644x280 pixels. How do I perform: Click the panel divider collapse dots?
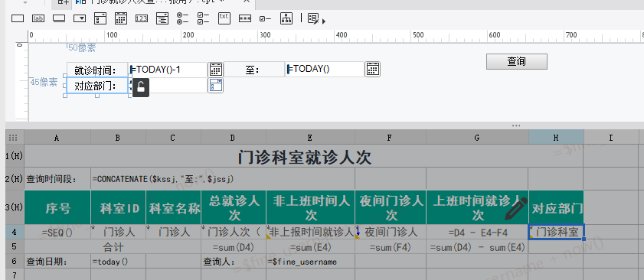[x=516, y=125]
